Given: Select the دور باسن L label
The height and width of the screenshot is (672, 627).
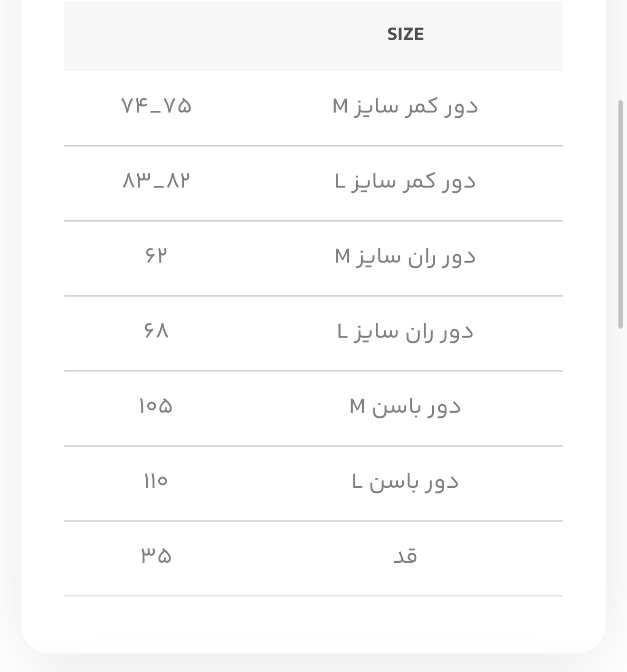Looking at the screenshot, I should (x=405, y=482).
